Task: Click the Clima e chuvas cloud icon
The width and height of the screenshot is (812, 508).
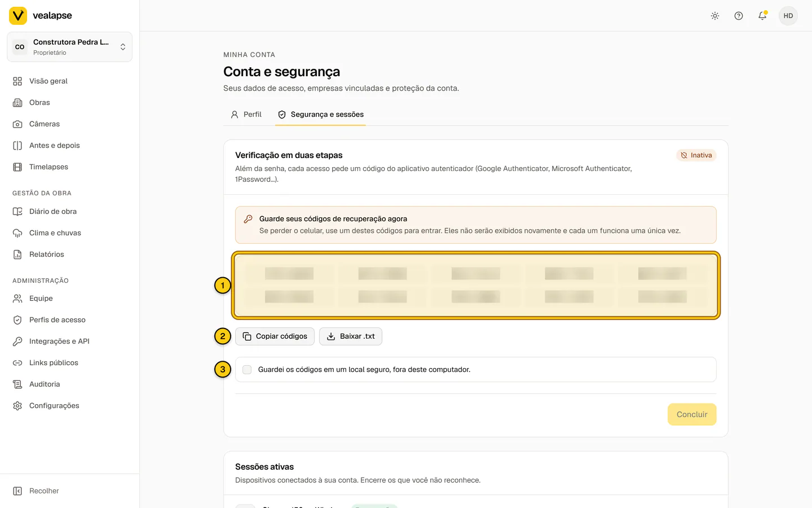Action: tap(17, 233)
